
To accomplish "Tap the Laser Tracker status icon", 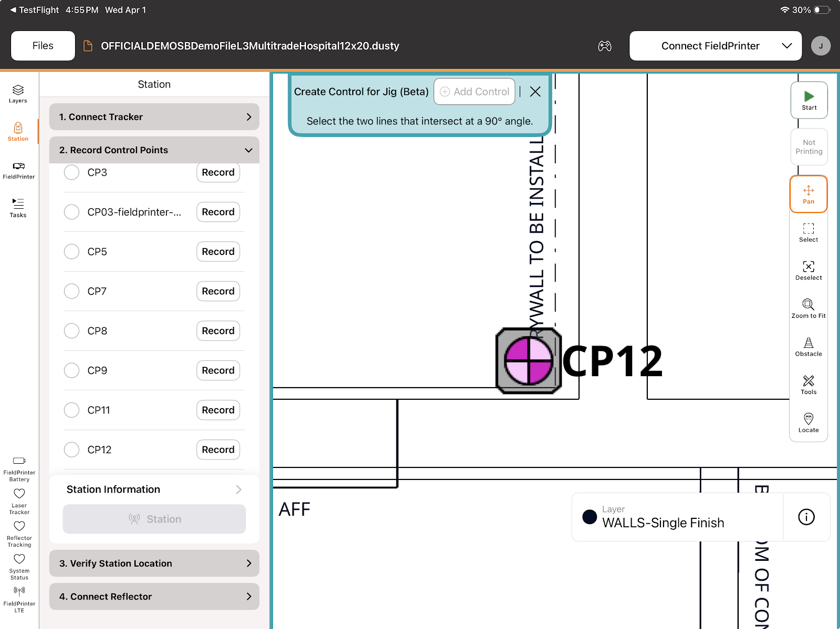I will point(19,494).
